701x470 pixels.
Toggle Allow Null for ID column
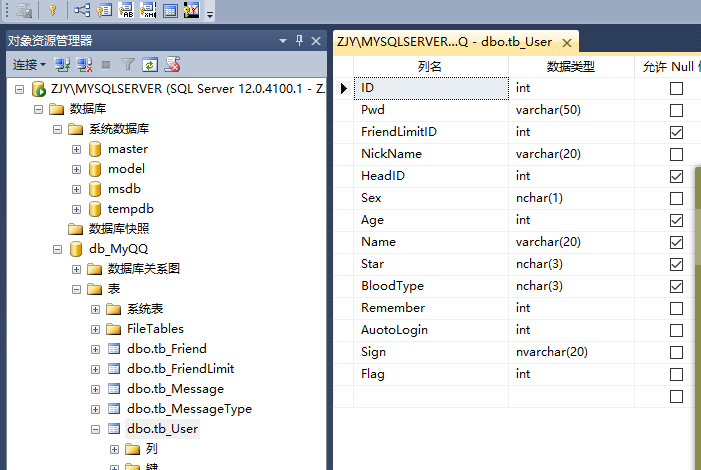[x=676, y=89]
